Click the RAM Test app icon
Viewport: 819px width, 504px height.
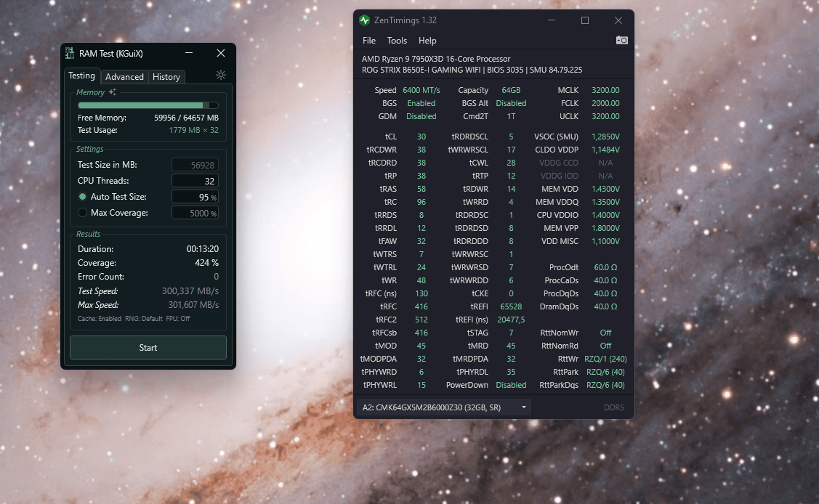pos(70,53)
